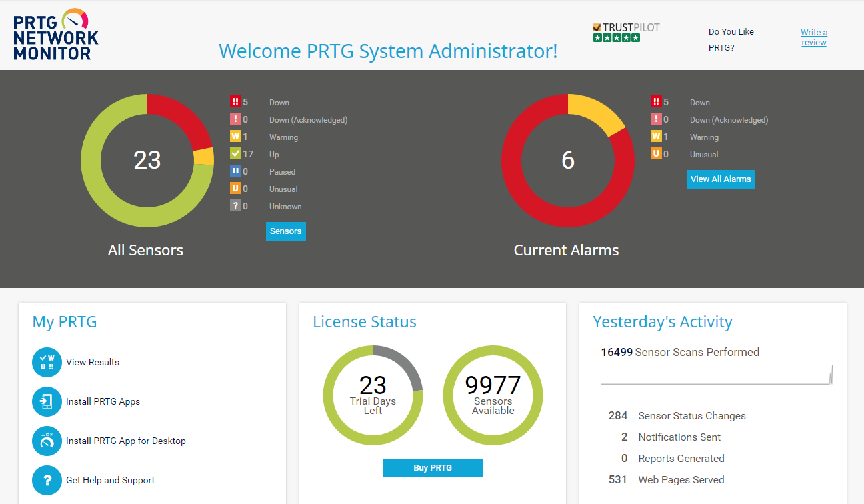Viewport: 864px width, 504px height.
Task: Click the Buy PRTG button
Action: coord(433,468)
